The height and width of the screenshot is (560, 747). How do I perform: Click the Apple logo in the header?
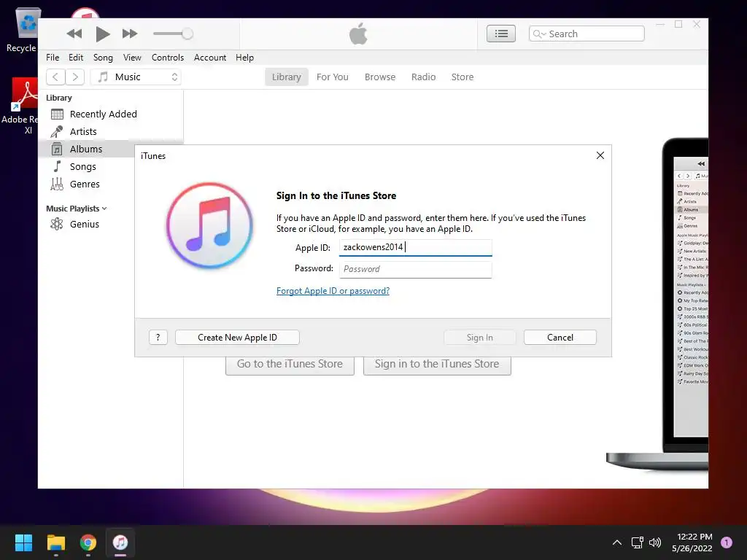pos(358,34)
